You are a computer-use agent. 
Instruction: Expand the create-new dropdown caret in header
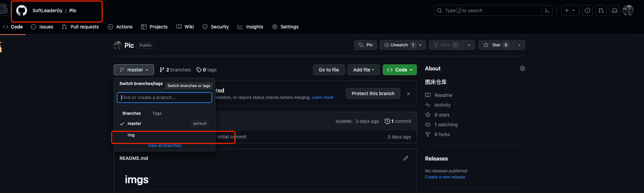point(574,10)
